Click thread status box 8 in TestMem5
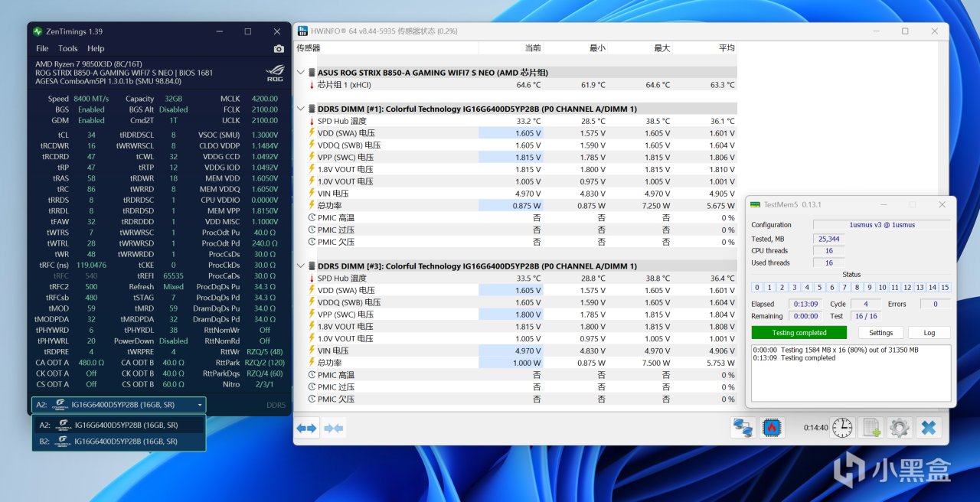Screen dimensions: 980x502 [x=857, y=288]
